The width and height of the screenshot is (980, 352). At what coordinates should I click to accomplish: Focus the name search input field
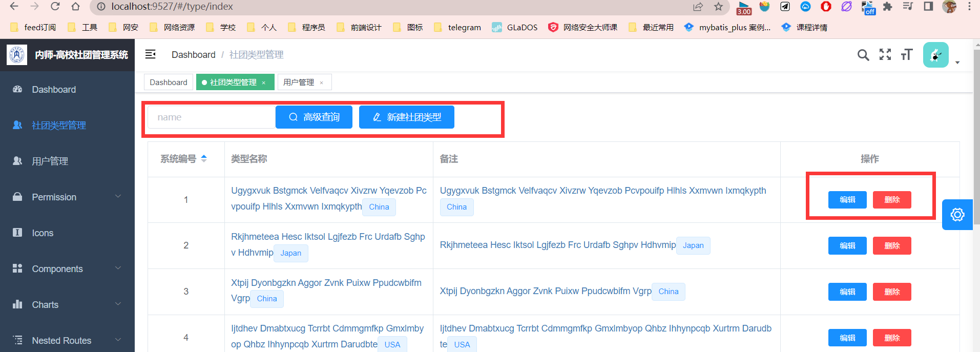211,117
